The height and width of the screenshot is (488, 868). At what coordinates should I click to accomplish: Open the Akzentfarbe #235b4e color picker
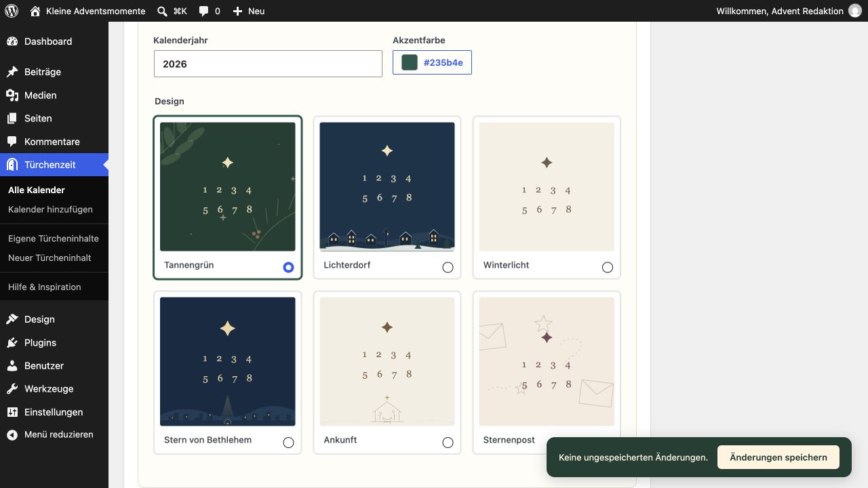432,62
